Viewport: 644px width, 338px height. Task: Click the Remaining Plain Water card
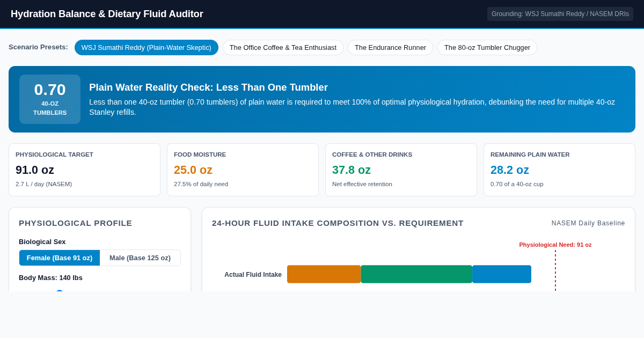coord(559,170)
